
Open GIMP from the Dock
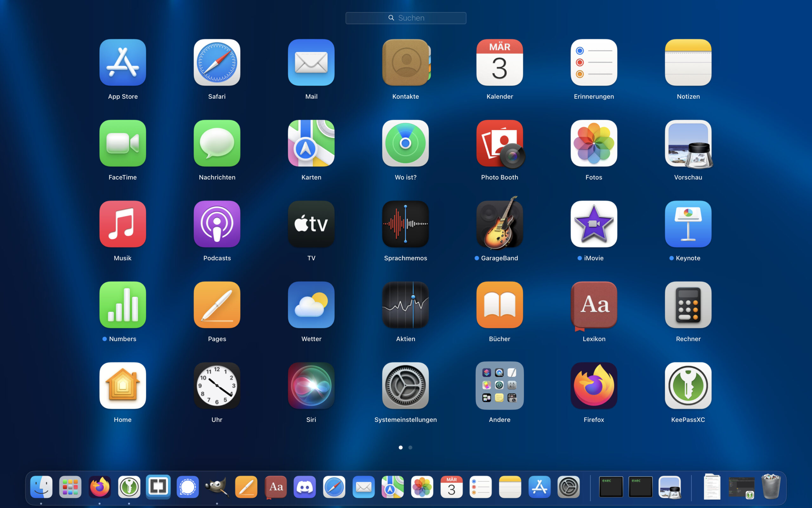217,487
